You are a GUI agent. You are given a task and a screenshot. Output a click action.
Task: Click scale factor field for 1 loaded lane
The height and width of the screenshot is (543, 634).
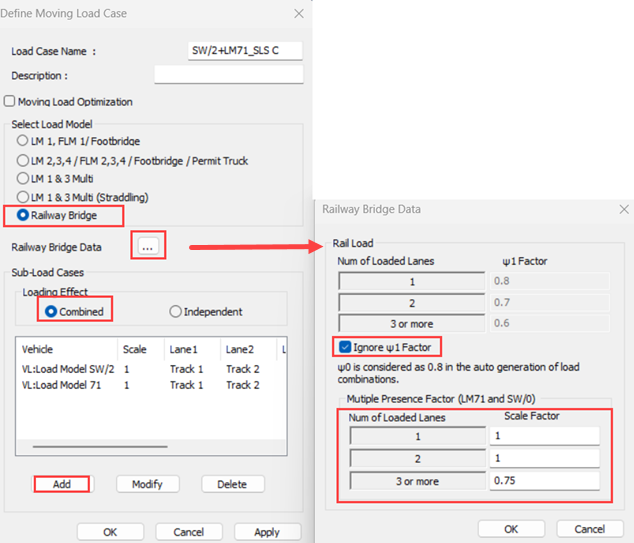click(544, 436)
